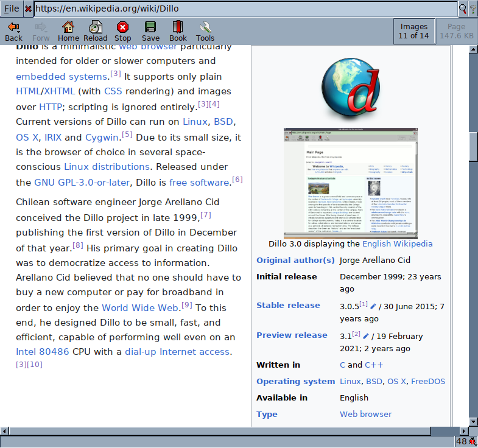The height and width of the screenshot is (448, 478).
Task: Stop page loading with the red X
Action: tap(122, 32)
